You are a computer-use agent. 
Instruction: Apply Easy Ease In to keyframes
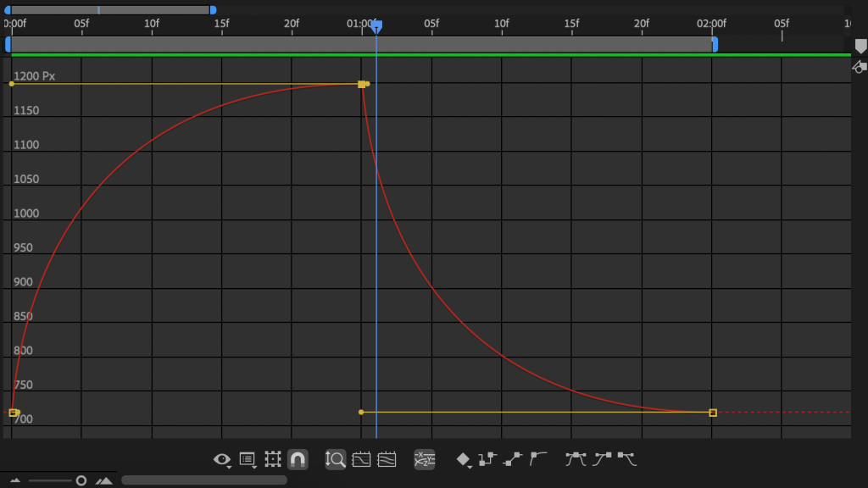(603, 459)
